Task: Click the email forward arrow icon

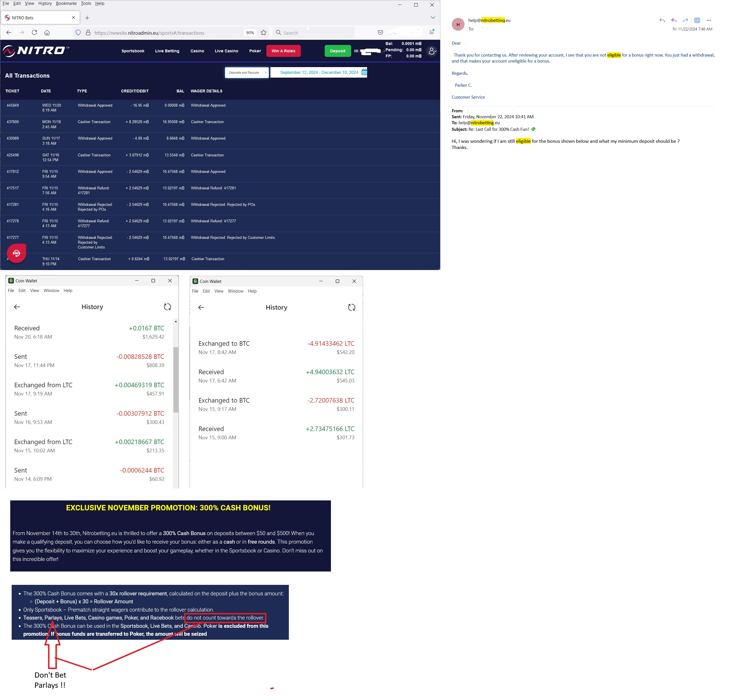Action: coord(685,20)
